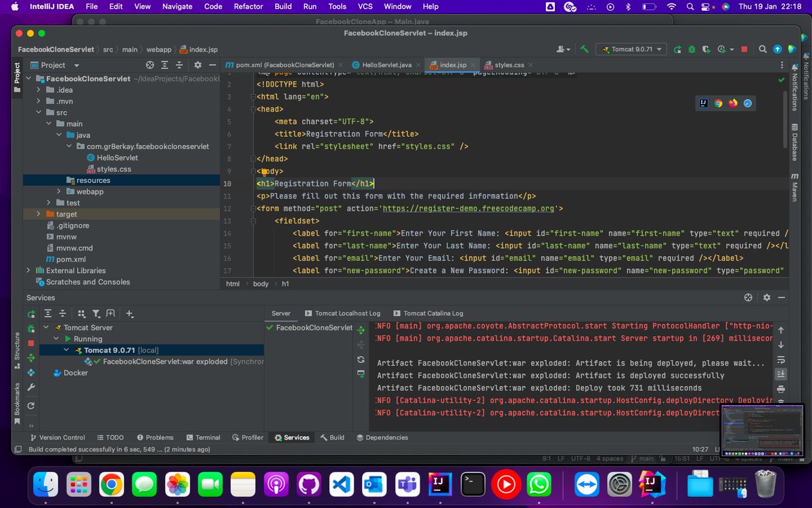812x508 pixels.
Task: Collapse the main folder in Project panel
Action: [x=49, y=123]
